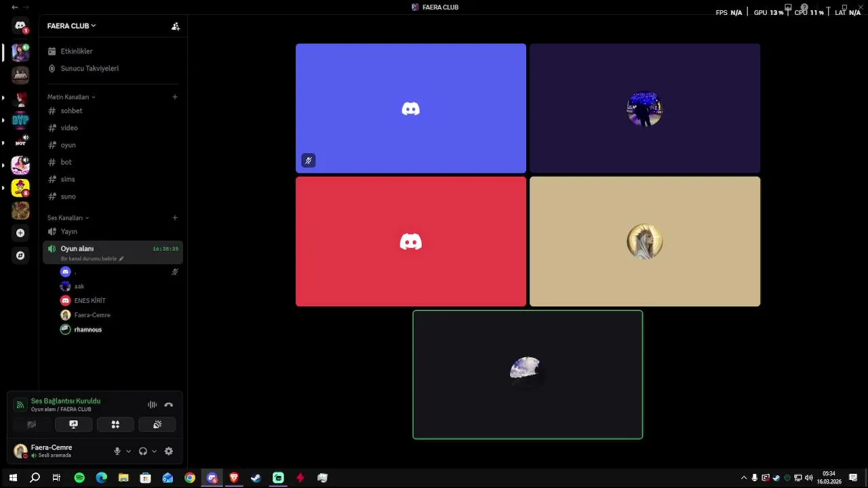The width and height of the screenshot is (868, 488).
Task: Disconnect from voice with hang-up icon
Action: (169, 405)
